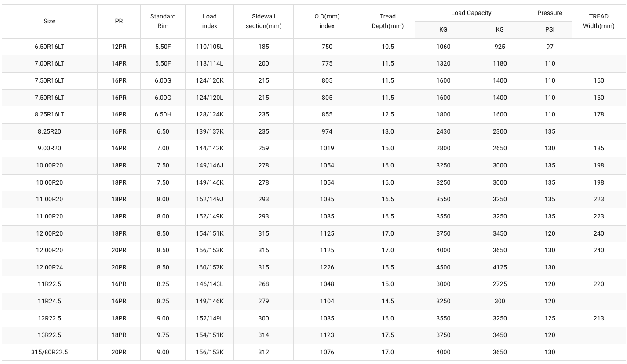Click the TREAD Width(mm) column header

tap(598, 21)
